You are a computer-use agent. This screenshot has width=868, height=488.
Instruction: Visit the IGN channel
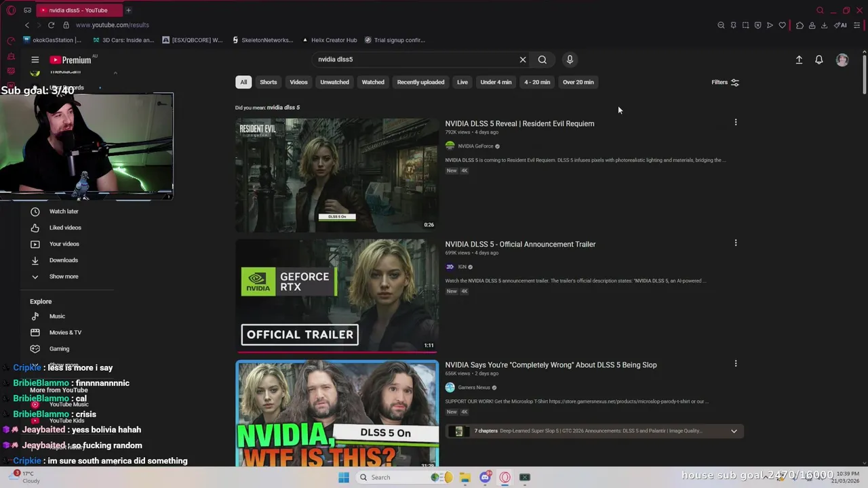click(x=462, y=267)
